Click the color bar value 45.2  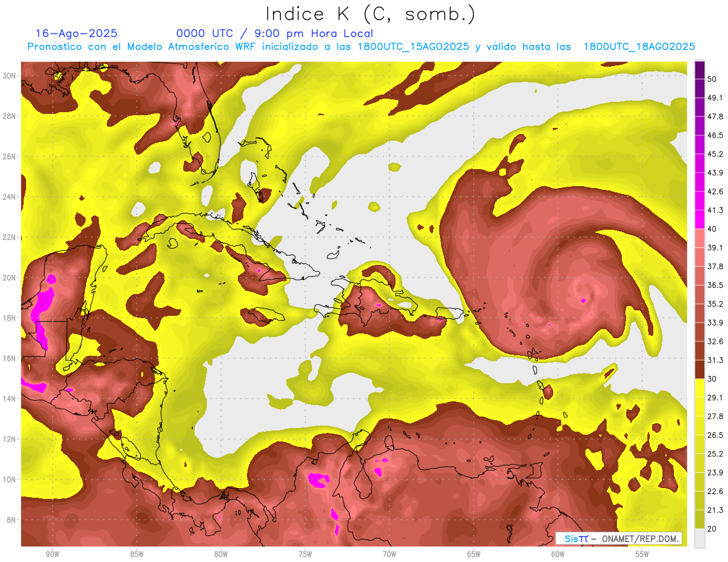point(715,153)
